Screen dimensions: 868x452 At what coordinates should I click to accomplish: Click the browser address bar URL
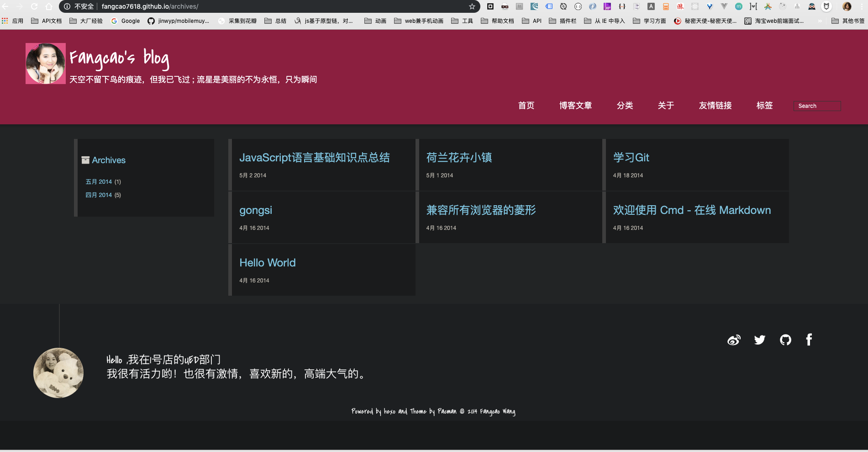pyautogui.click(x=150, y=6)
